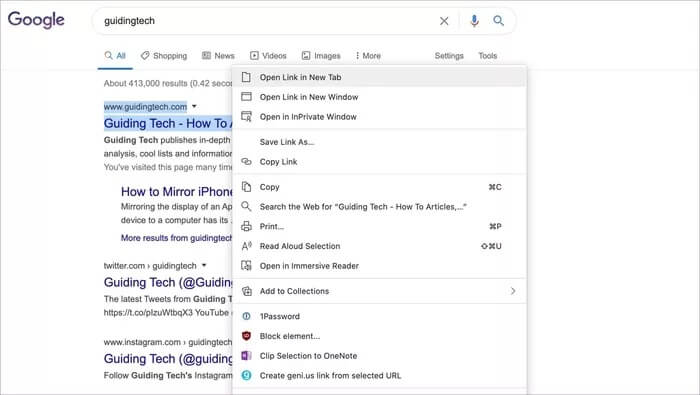The height and width of the screenshot is (395, 700).
Task: Expand options arrow beside twitter.com › guidingtech
Action: coord(204,265)
